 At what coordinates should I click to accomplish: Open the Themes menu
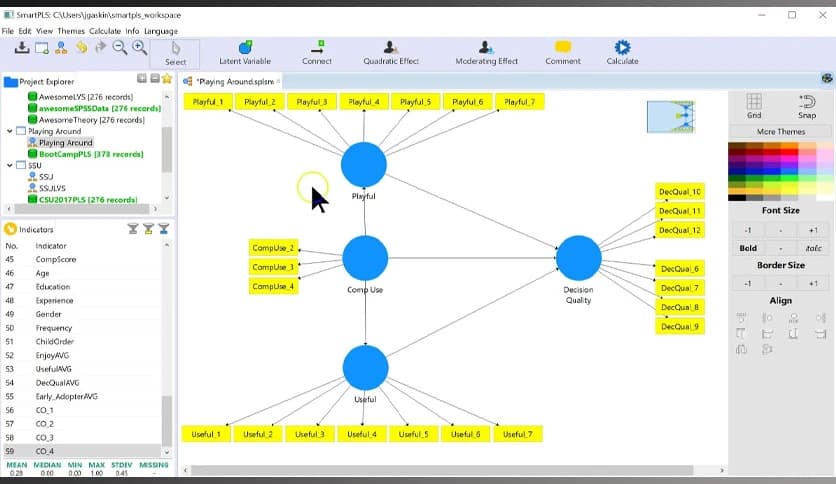pyautogui.click(x=71, y=31)
